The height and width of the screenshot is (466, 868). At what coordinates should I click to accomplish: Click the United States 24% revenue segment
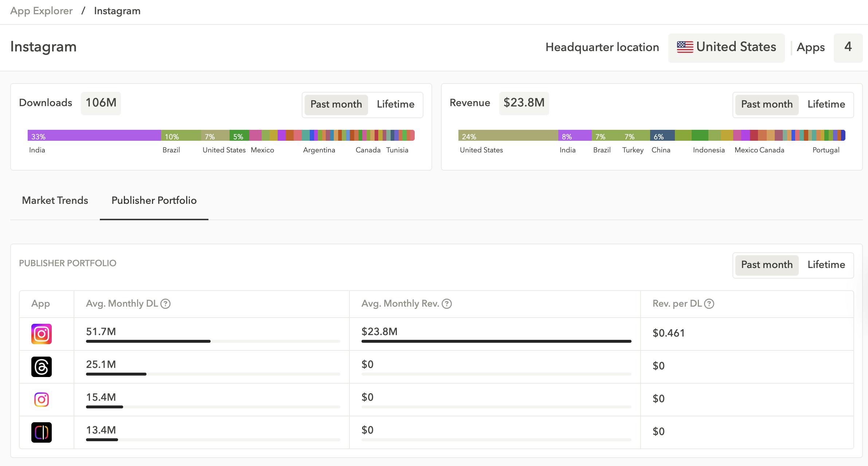[x=507, y=136]
